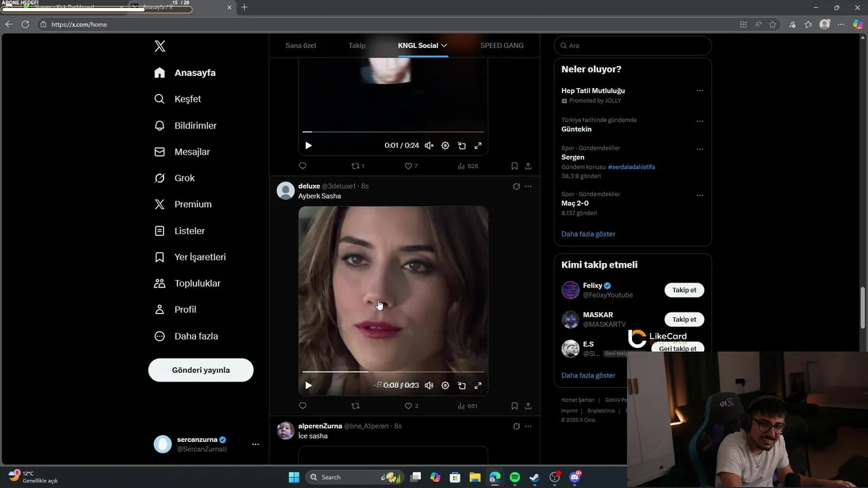Open the deluxe username link
The image size is (868, 488).
tap(309, 186)
